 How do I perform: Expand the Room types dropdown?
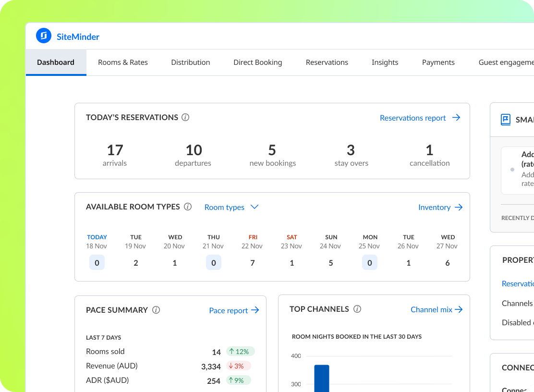tap(225, 208)
